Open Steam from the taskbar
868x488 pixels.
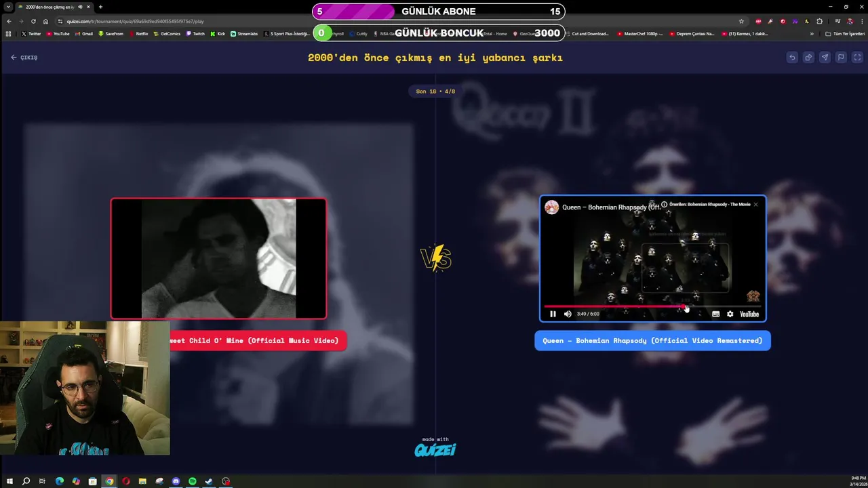(209, 481)
